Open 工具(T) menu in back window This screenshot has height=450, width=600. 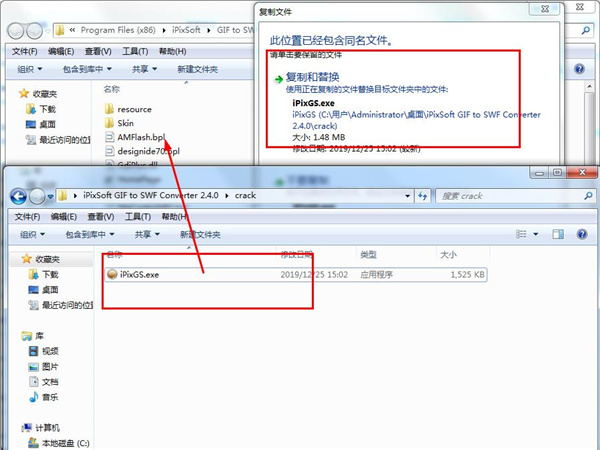pos(135,51)
